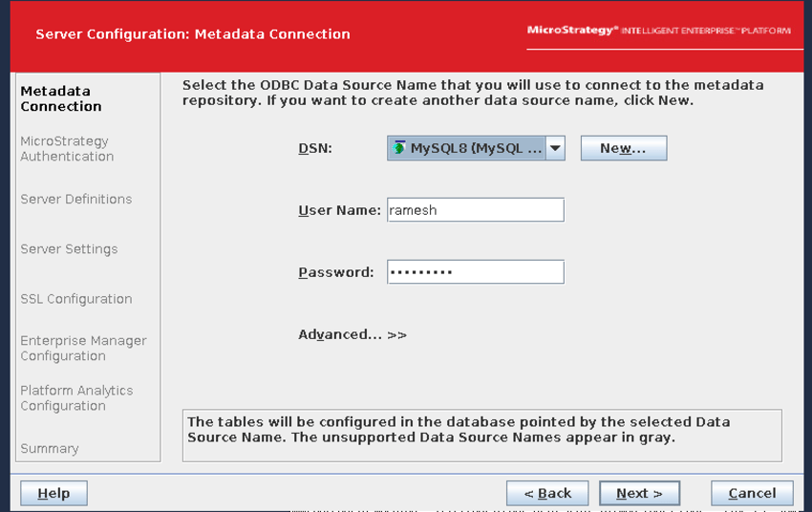This screenshot has height=512, width=812.
Task: Open the DSN dropdown arrow
Action: pyautogui.click(x=556, y=148)
